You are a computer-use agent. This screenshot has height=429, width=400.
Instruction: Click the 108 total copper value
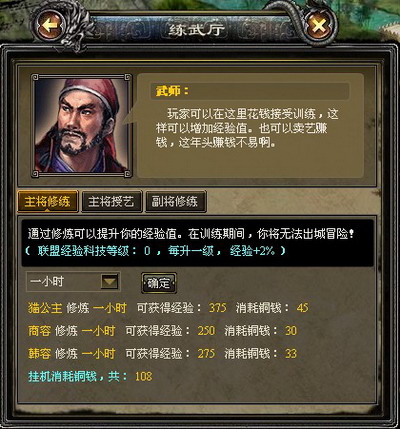(144, 377)
